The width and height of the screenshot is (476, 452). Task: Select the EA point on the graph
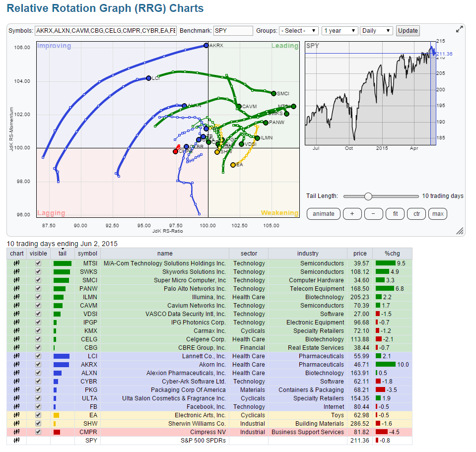[x=233, y=165]
